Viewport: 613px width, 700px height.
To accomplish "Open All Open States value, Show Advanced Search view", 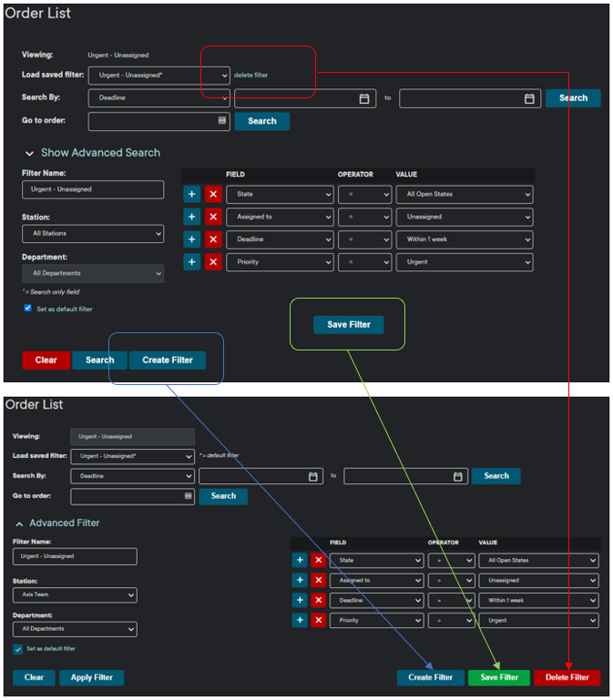I will click(465, 194).
